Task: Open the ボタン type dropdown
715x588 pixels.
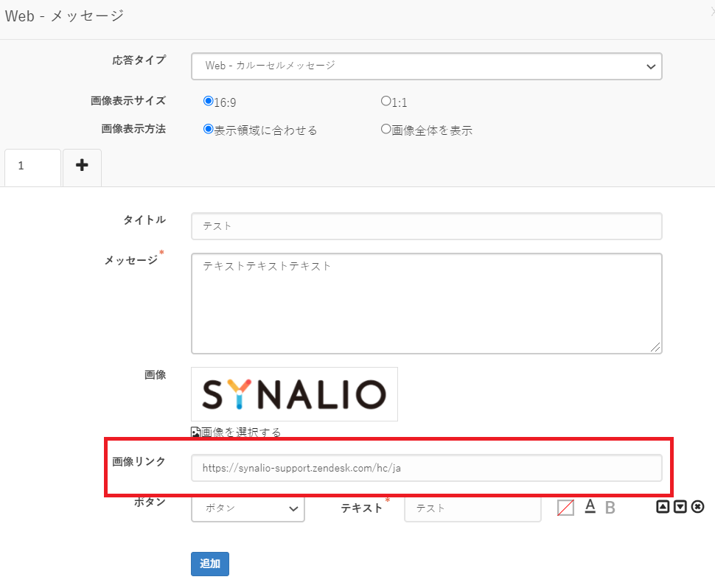Action: tap(248, 508)
